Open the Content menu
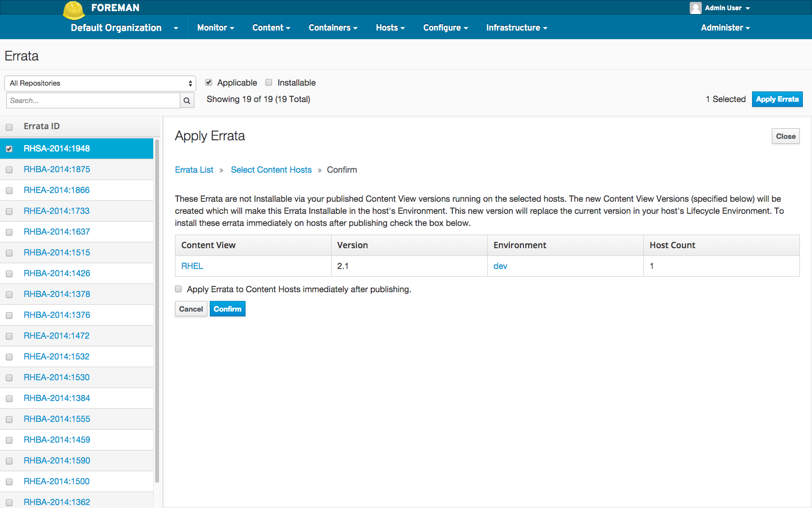Screen dimensions: 812x508 (x=271, y=28)
